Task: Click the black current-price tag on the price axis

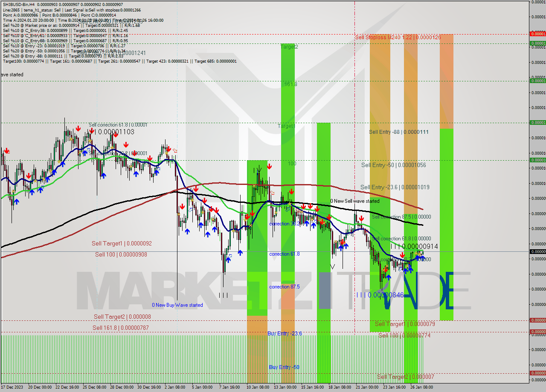Action: [537, 251]
